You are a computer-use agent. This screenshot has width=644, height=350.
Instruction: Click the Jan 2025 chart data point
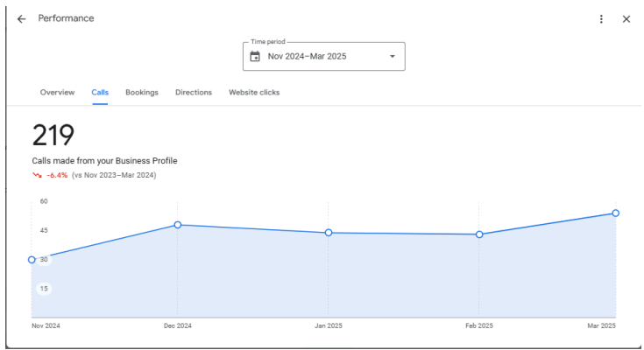click(329, 233)
